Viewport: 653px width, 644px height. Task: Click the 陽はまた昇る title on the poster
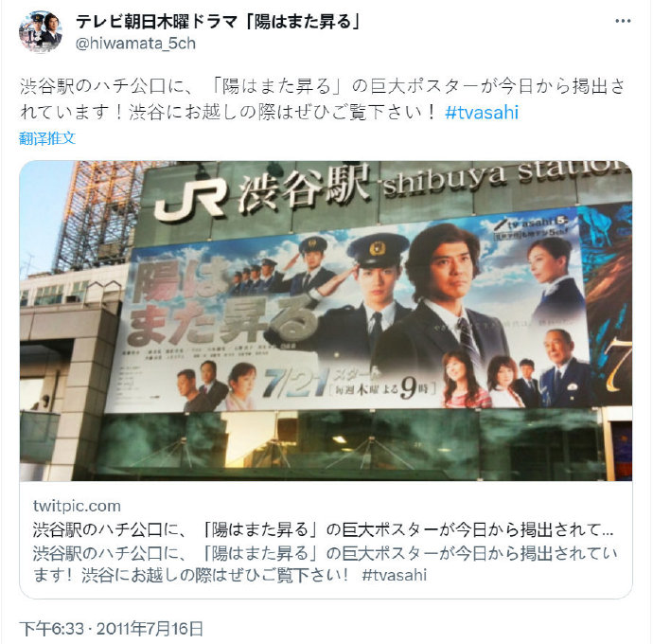pos(219,307)
